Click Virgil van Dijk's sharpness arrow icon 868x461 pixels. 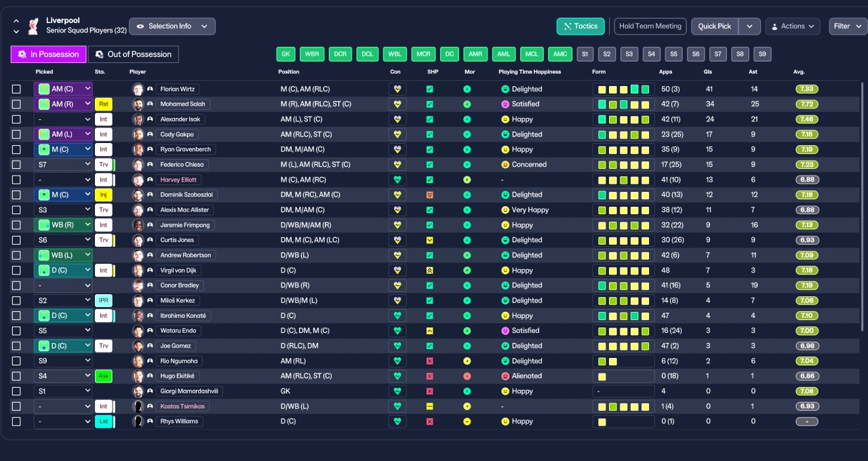(429, 270)
